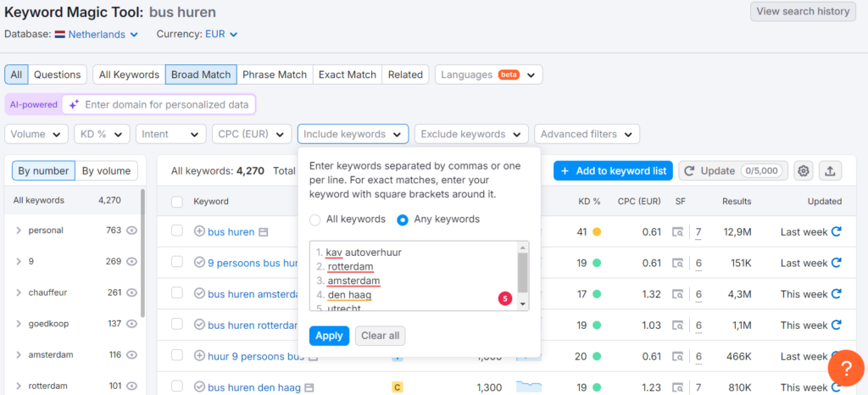This screenshot has width=868, height=395.
Task: Tick checkbox for bus huren amsterdam row
Action: click(177, 292)
